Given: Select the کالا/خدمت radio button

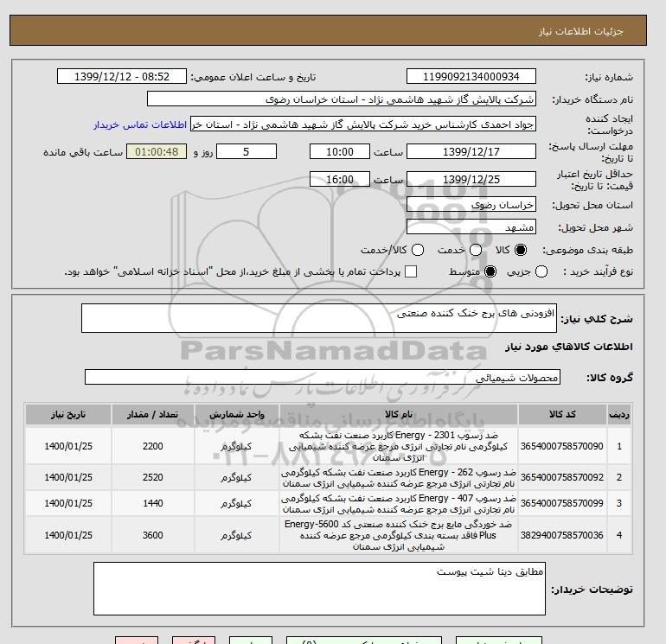Looking at the screenshot, I should [418, 250].
